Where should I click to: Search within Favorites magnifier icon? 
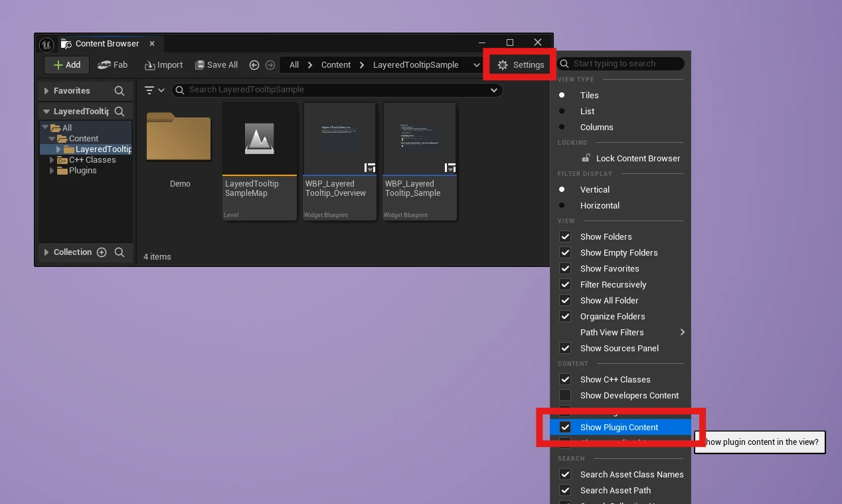tap(120, 91)
